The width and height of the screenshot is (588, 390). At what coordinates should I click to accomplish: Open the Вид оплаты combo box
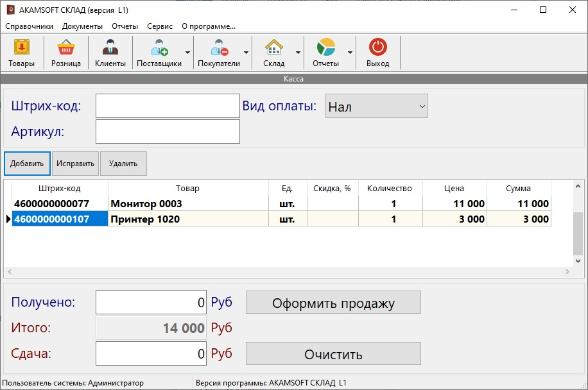point(376,106)
